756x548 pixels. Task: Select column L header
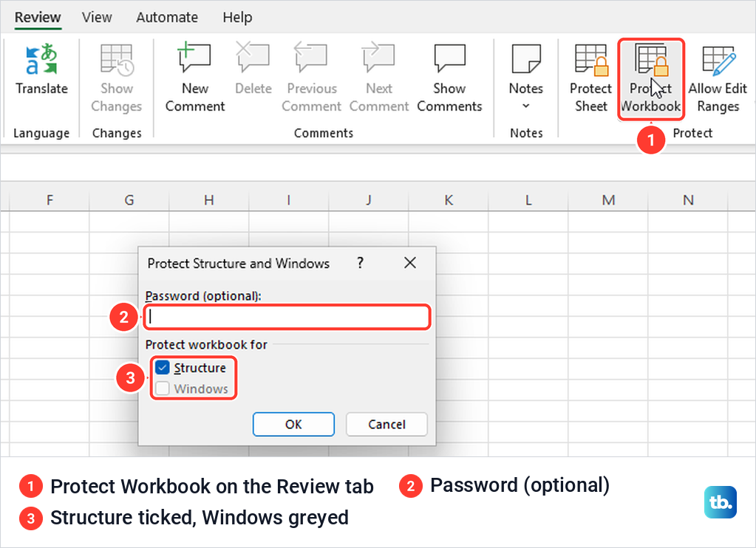pyautogui.click(x=528, y=200)
